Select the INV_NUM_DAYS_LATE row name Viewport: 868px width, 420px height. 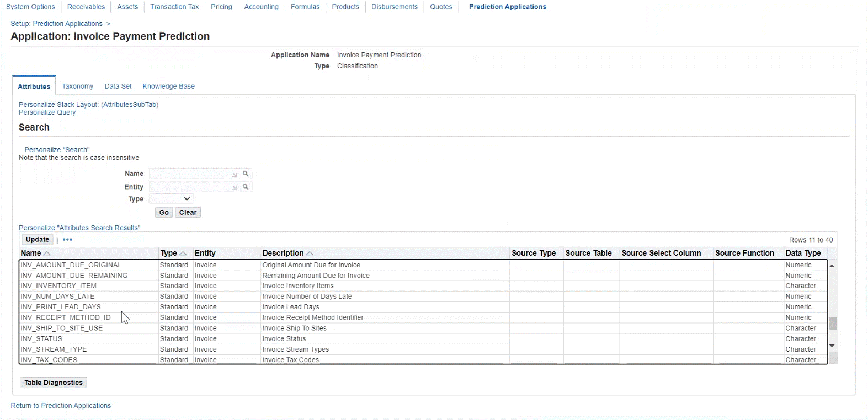coord(57,297)
